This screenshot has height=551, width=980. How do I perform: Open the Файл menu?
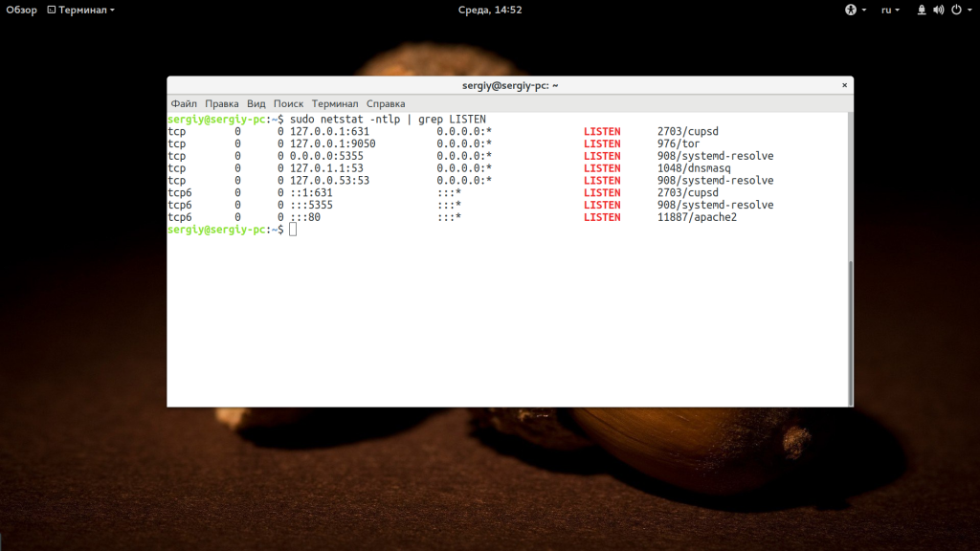(x=184, y=103)
